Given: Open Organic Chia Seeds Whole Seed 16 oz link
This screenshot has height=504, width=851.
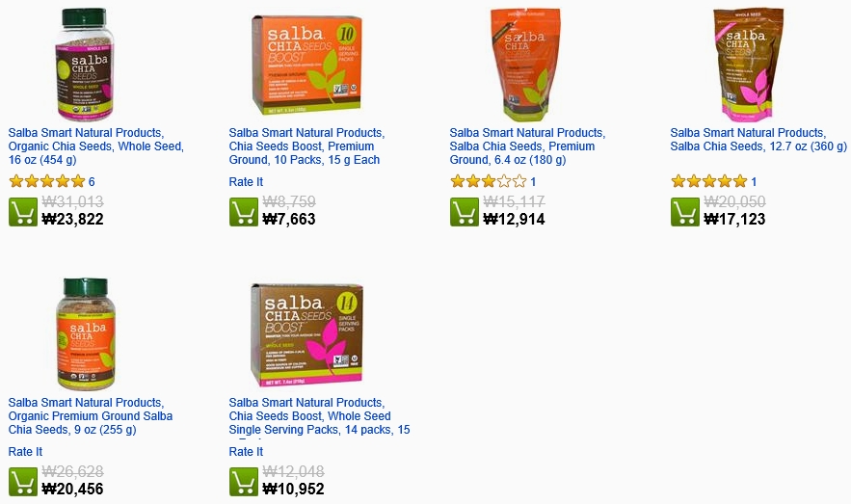Looking at the screenshot, I should click(96, 146).
